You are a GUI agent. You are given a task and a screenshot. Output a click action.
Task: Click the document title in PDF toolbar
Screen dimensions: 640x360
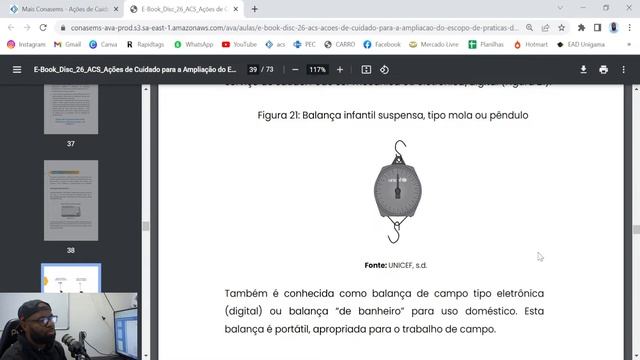click(135, 70)
